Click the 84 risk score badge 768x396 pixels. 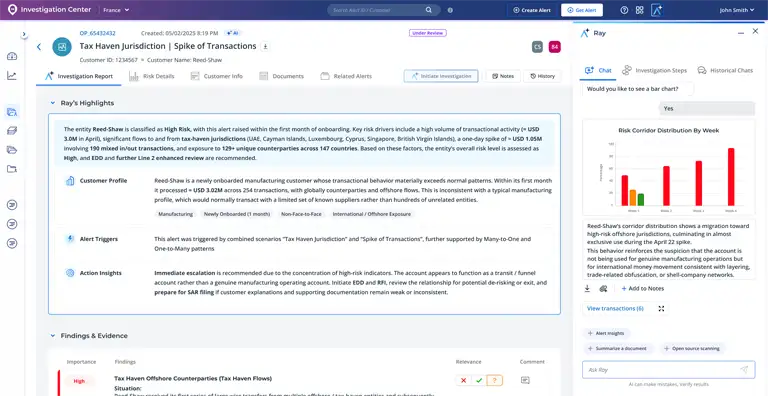click(554, 47)
